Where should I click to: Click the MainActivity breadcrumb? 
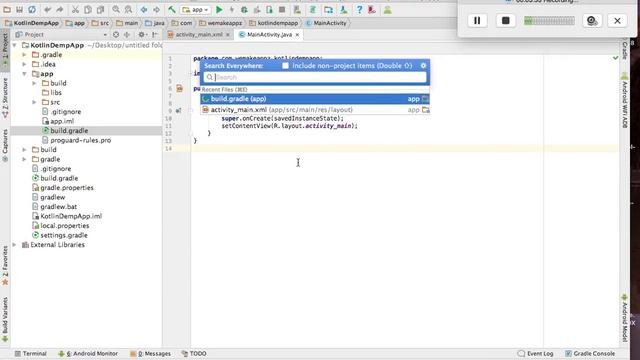[x=326, y=23]
